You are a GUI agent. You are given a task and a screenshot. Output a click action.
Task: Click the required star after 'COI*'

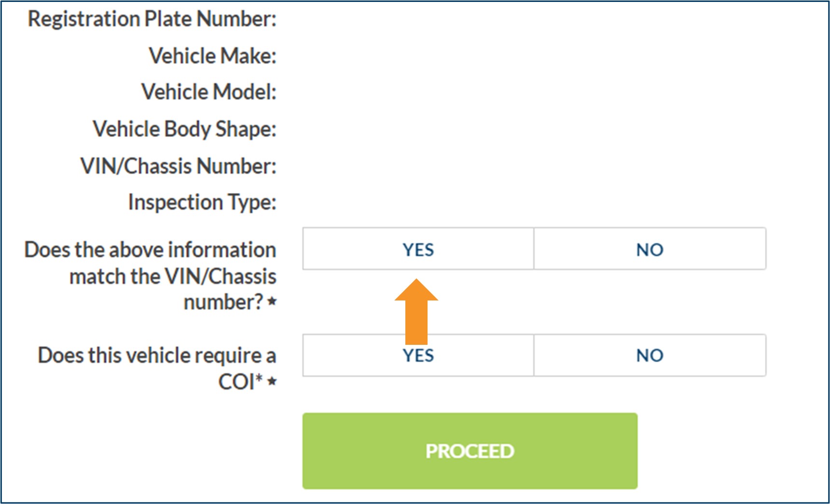(x=272, y=381)
